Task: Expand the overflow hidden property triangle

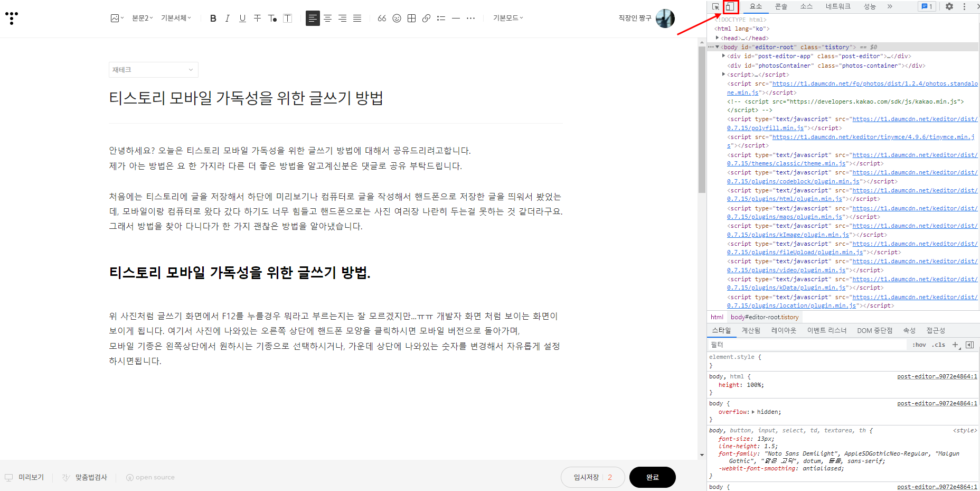Action: (x=753, y=412)
